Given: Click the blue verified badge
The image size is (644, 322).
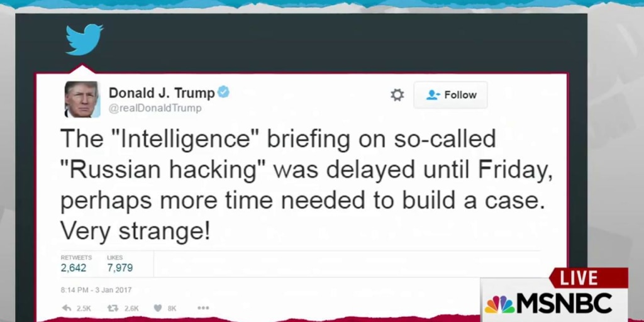Looking at the screenshot, I should 223,92.
